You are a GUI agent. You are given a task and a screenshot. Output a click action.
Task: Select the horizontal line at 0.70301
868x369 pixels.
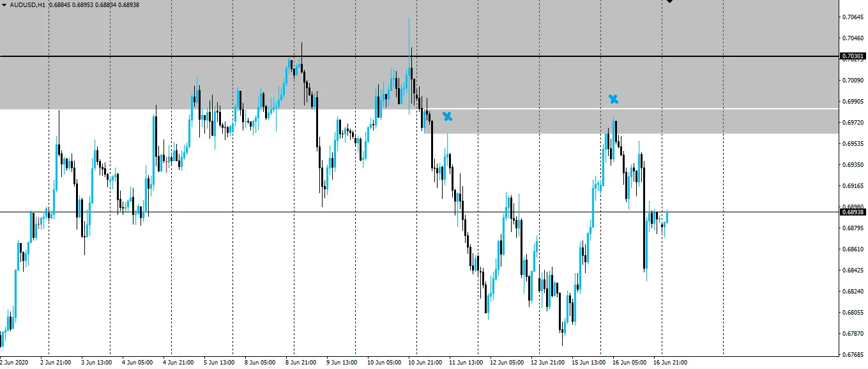pyautogui.click(x=418, y=56)
